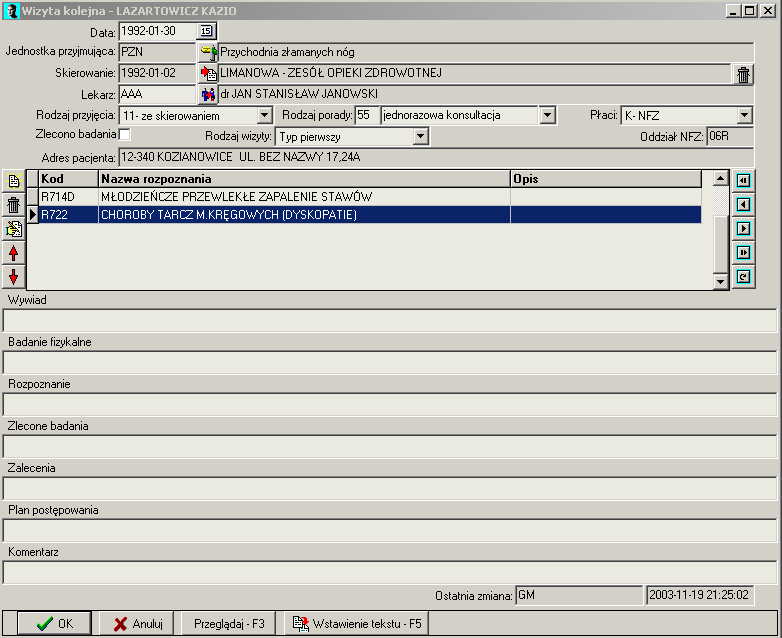Select the R714D diagnosis row
Screen dimensions: 782x638
(370, 197)
